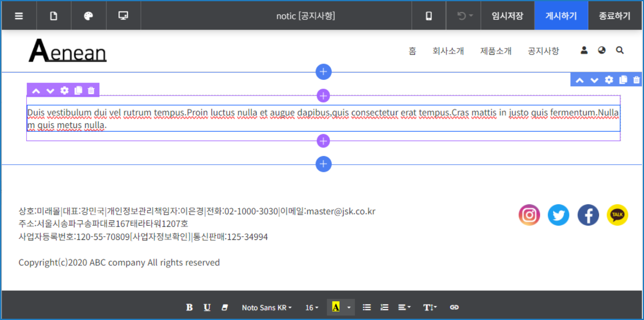Apply the yellow text highlight color
The image size is (644, 320).
(x=336, y=307)
